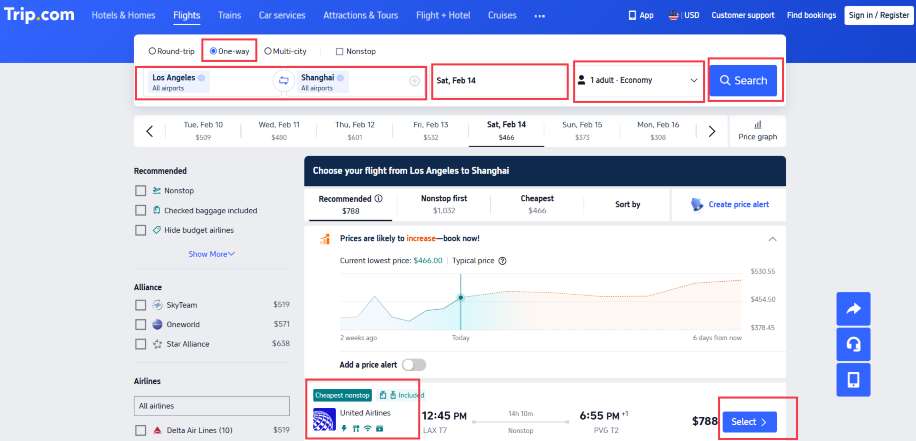Viewport: 916px width, 441px height.
Task: Toggle the Add a price alert switch
Action: (413, 365)
